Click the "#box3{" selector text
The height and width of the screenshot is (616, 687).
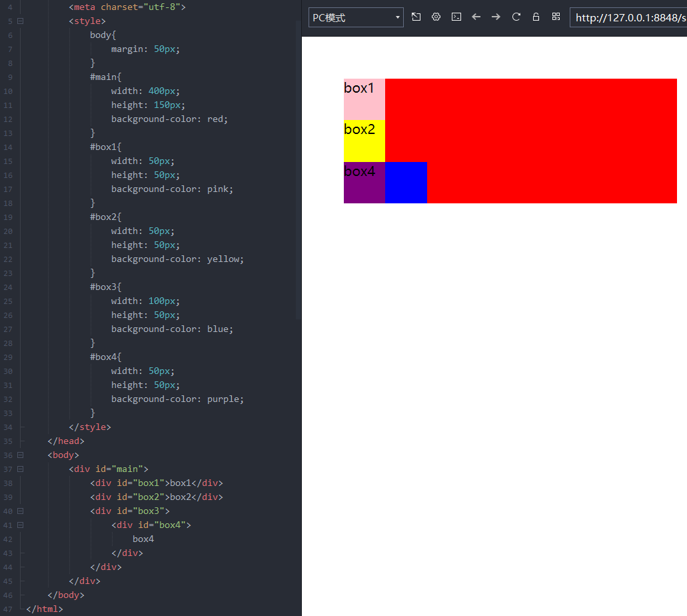(105, 287)
